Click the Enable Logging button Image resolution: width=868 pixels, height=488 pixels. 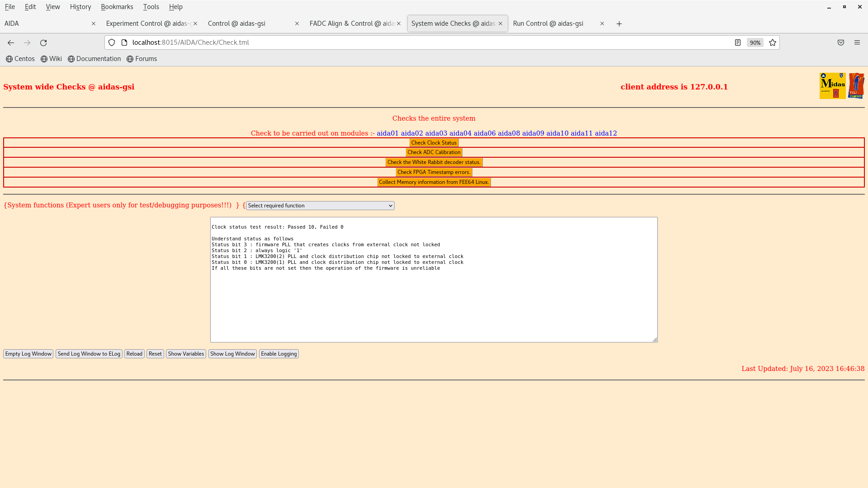pyautogui.click(x=278, y=354)
